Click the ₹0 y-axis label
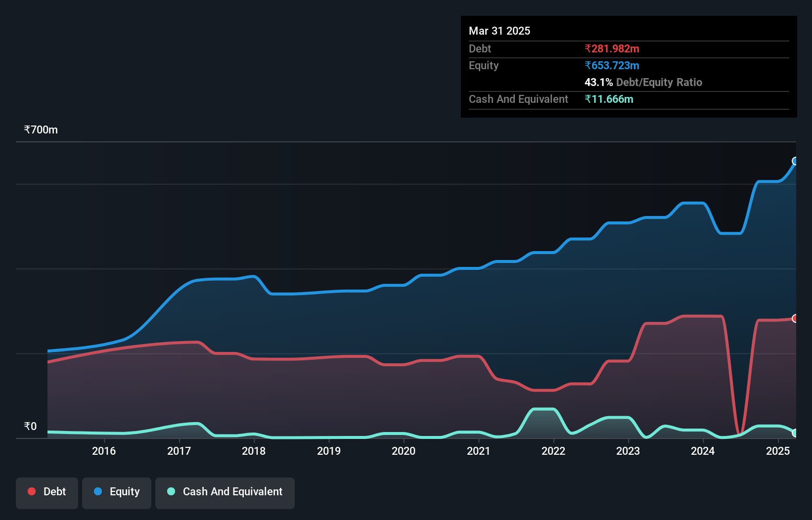 point(30,426)
